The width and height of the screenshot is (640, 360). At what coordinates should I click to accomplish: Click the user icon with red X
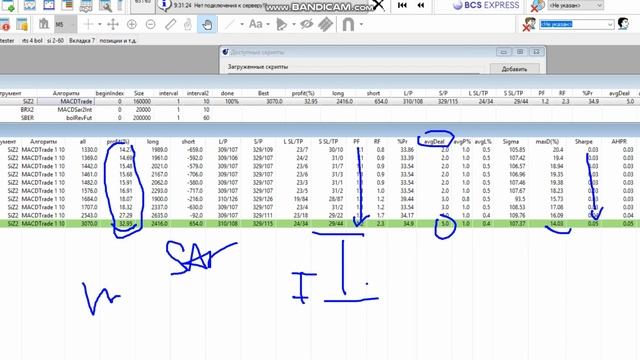[x=529, y=24]
